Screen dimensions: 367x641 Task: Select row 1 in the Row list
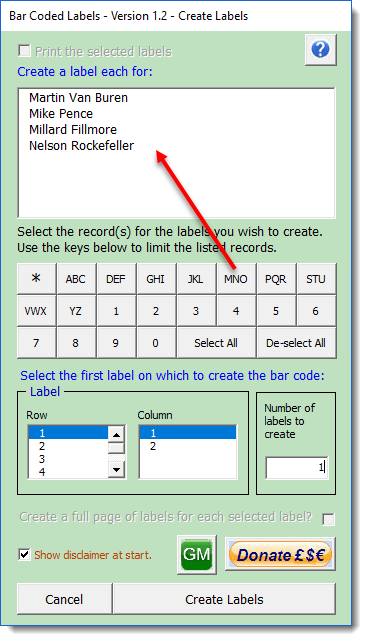pos(68,433)
